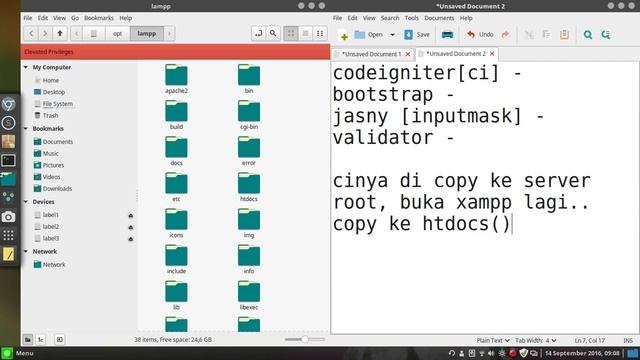Click the 'lampp' path breadcrumb button

pos(147,33)
